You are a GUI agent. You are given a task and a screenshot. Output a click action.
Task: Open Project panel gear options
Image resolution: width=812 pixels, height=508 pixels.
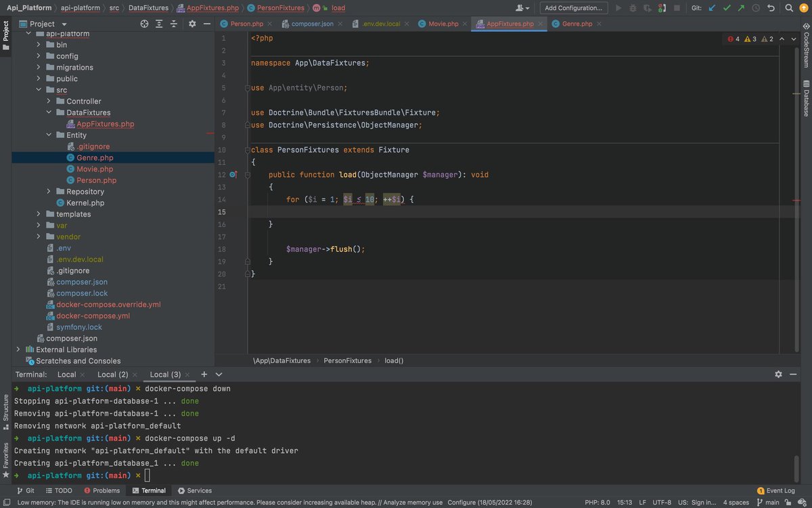point(192,24)
